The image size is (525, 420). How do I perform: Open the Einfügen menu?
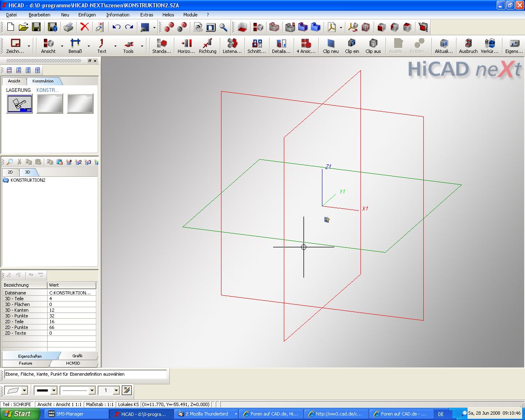coord(87,15)
